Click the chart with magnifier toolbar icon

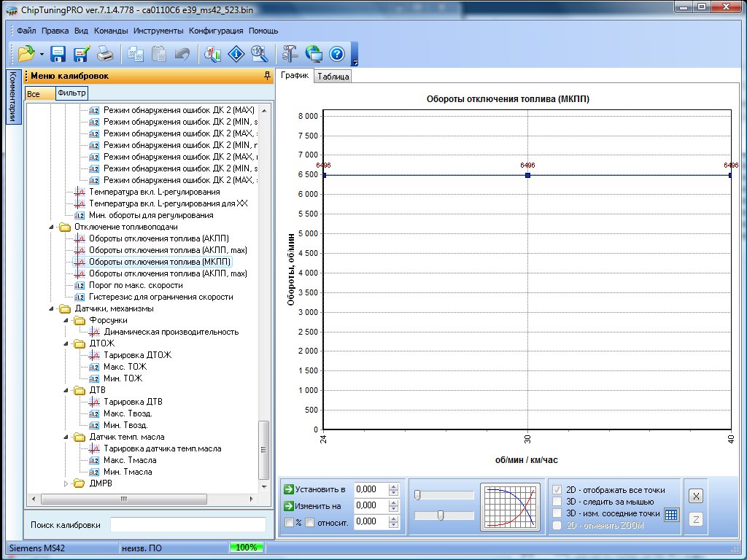pyautogui.click(x=213, y=53)
